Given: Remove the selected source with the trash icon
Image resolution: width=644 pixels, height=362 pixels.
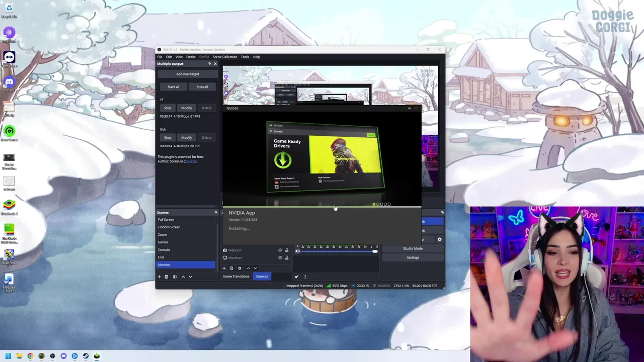Looking at the screenshot, I should [231, 268].
